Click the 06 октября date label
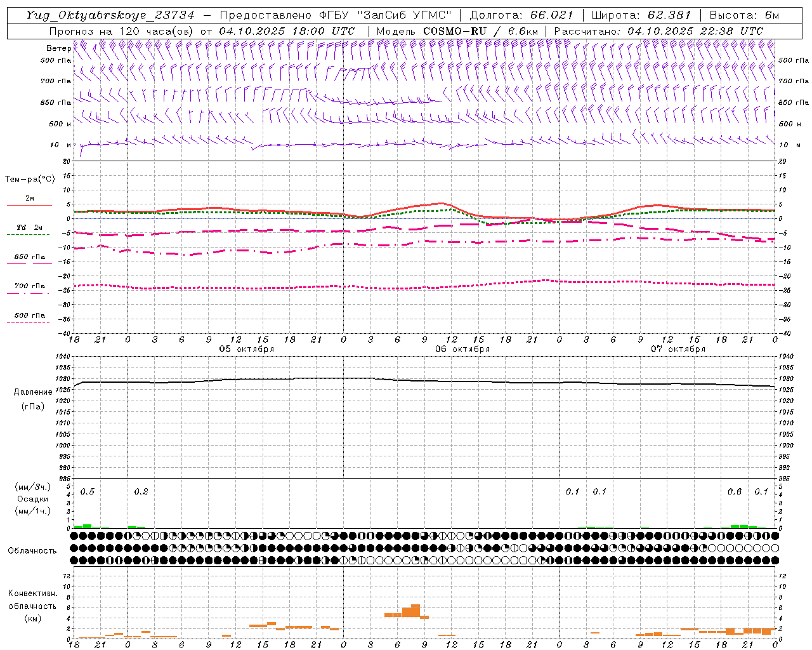 462,349
